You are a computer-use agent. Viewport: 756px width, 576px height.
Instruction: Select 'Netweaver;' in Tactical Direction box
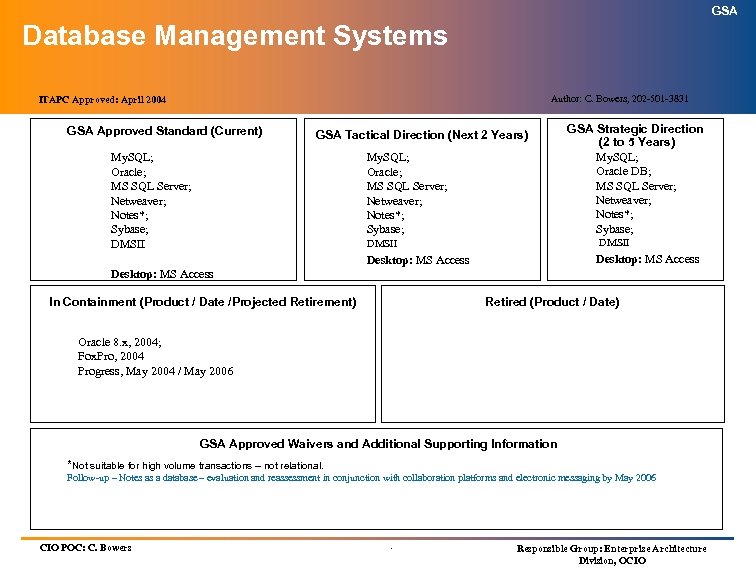click(x=394, y=201)
